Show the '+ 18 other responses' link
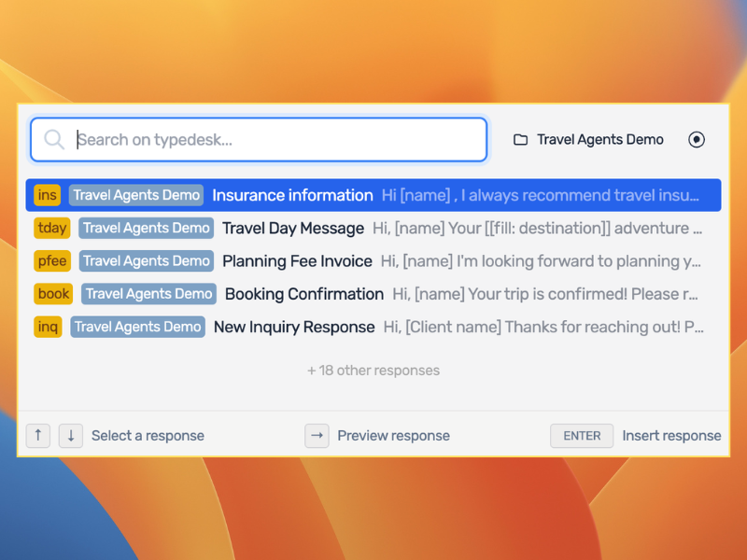Viewport: 747px width, 560px height. click(x=373, y=371)
